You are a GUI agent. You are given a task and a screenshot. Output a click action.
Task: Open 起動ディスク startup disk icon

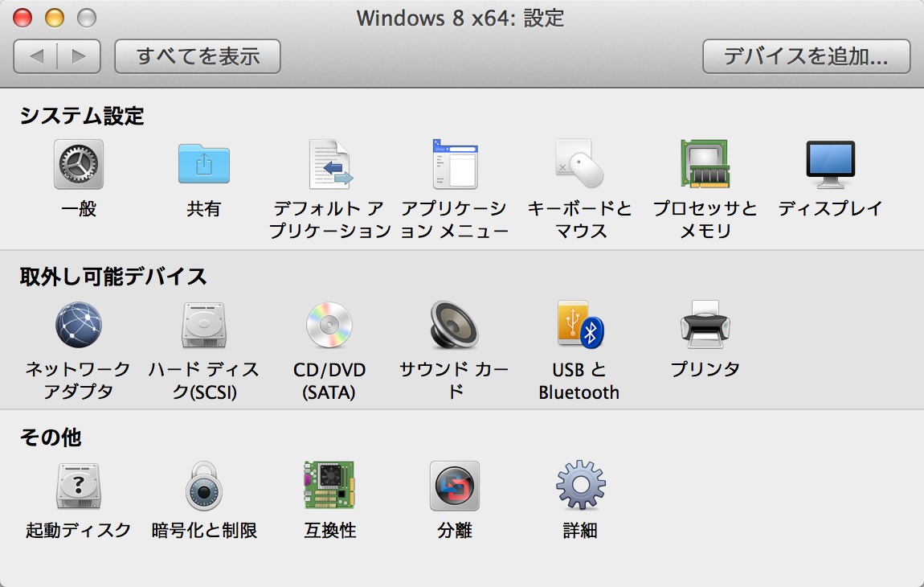tap(79, 486)
